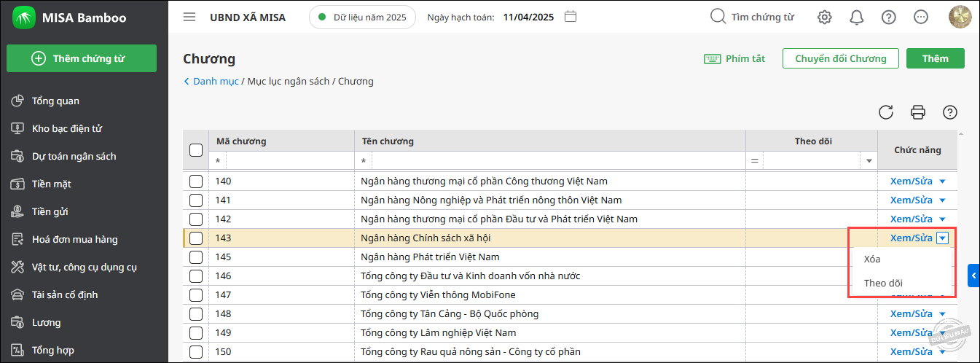Check the row 145 checkbox

[196, 257]
